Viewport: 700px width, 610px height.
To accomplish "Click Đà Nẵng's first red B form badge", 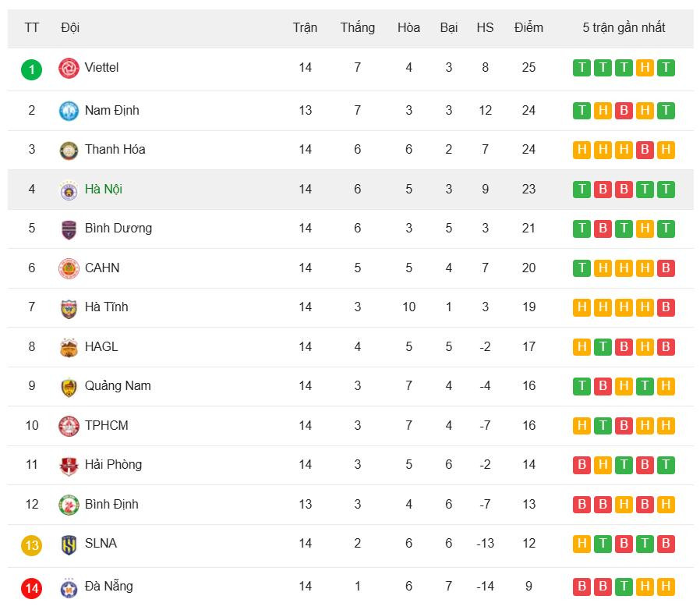I will point(582,587).
